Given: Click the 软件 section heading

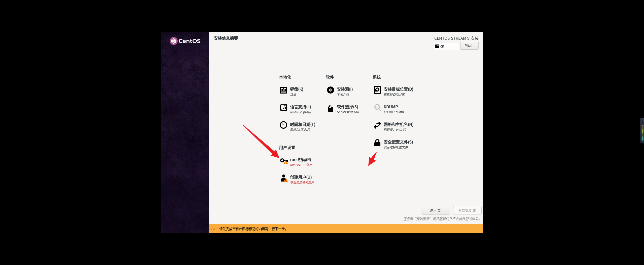Looking at the screenshot, I should [330, 77].
